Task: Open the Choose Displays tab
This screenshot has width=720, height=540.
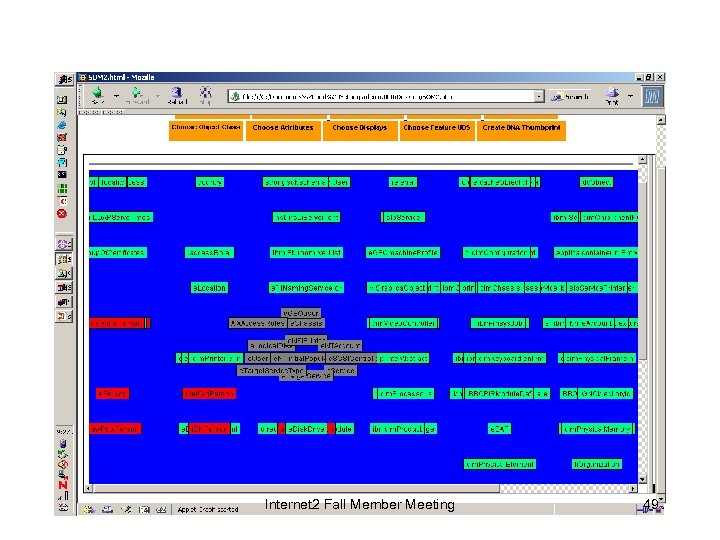Action: [360, 129]
